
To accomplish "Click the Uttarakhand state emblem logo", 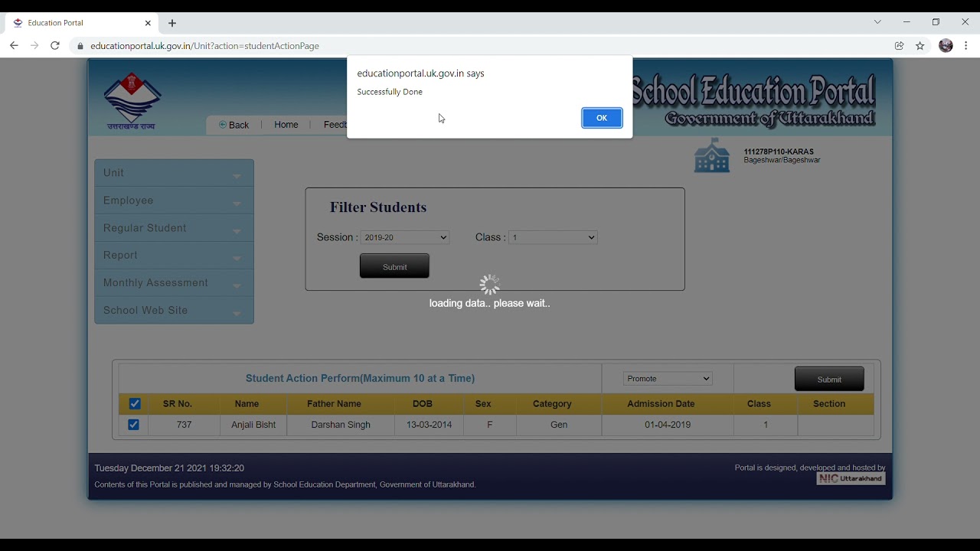I will click(x=132, y=101).
